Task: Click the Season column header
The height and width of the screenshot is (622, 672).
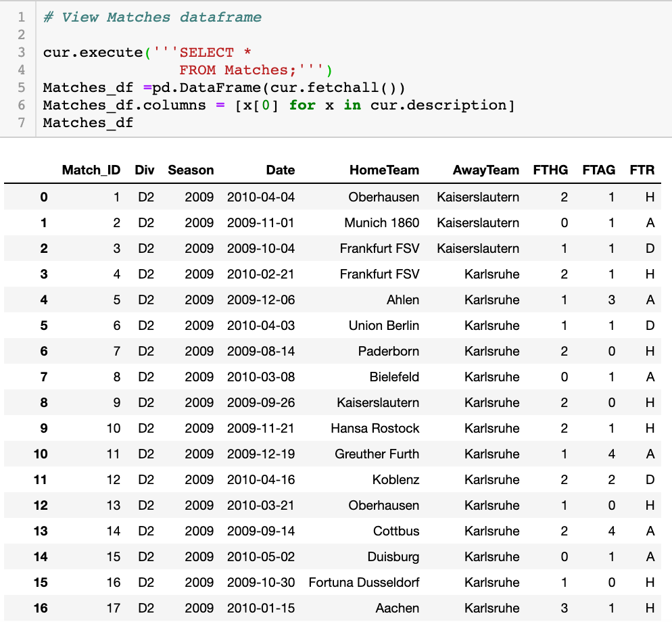Action: click(191, 170)
